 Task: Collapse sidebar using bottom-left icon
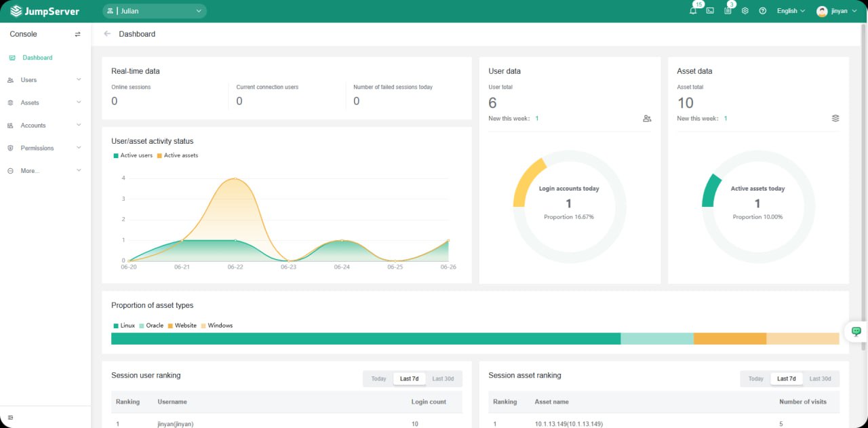click(x=10, y=417)
